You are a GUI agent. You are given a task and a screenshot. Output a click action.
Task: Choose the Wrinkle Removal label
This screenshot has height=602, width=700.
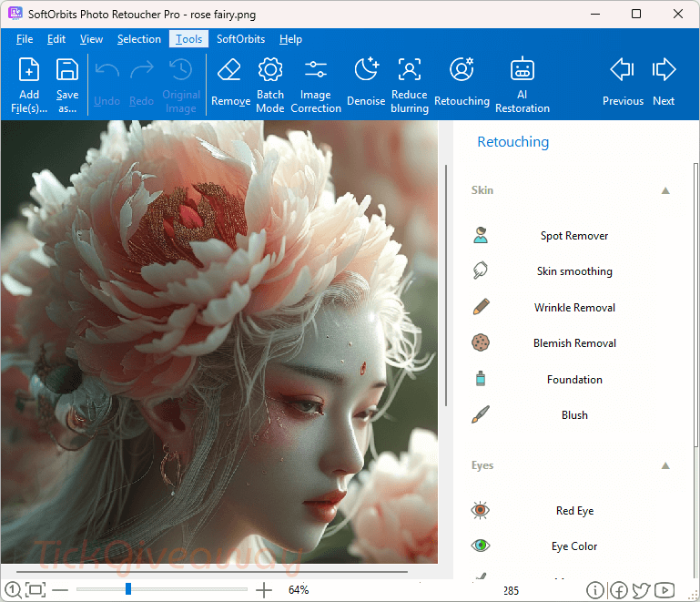pos(574,307)
